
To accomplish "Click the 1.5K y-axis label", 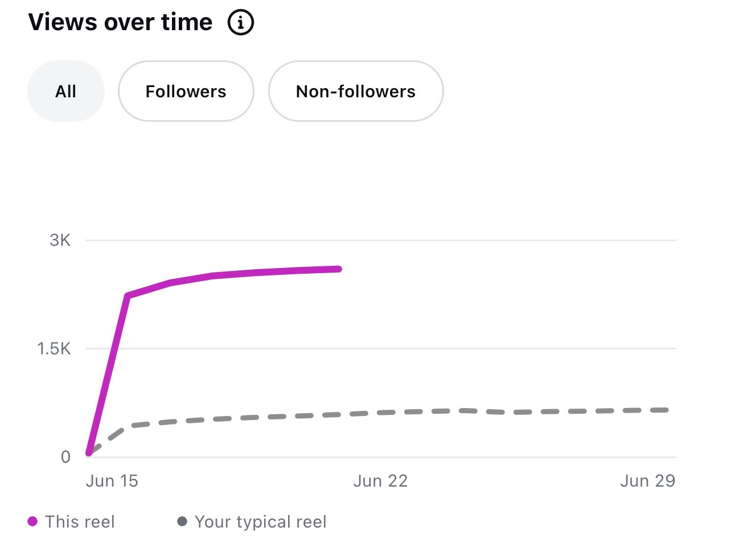I will (x=54, y=348).
